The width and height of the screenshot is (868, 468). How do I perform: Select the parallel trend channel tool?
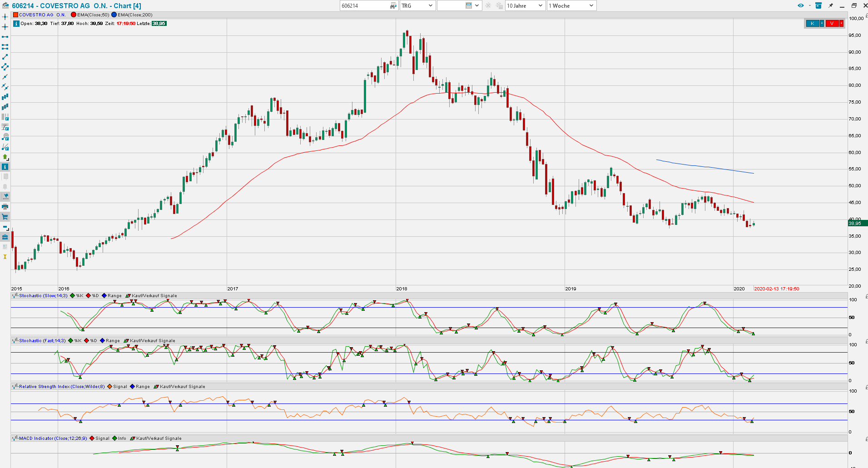(5, 67)
